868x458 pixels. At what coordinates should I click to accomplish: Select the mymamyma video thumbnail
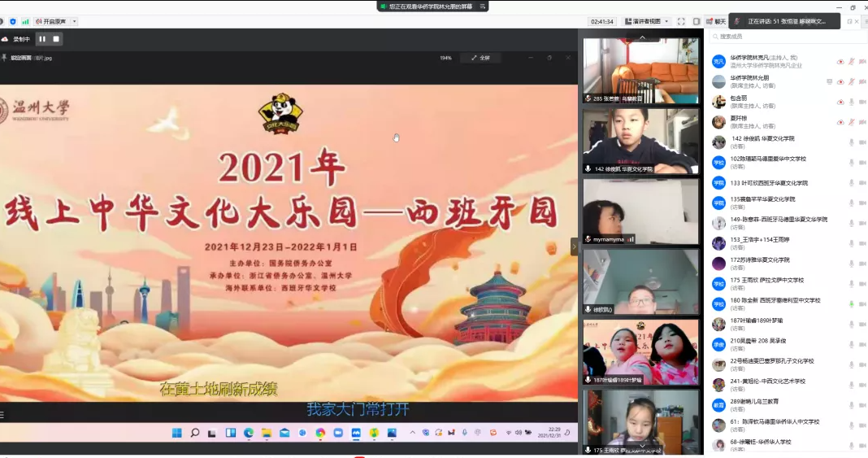641,211
